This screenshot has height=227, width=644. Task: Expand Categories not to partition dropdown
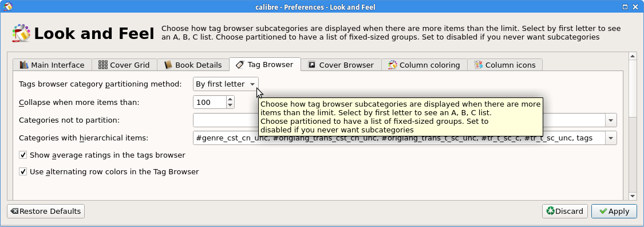[x=611, y=120]
